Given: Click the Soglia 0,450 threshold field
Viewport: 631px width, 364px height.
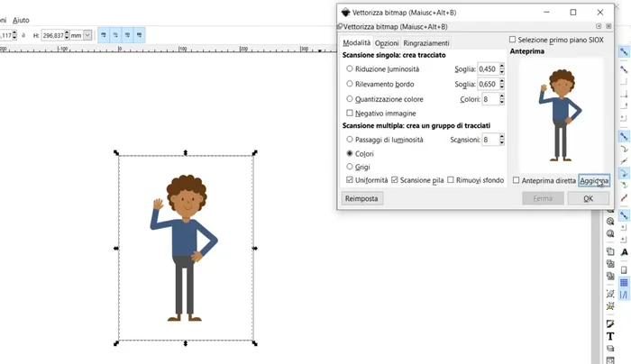Looking at the screenshot, I should (486, 68).
